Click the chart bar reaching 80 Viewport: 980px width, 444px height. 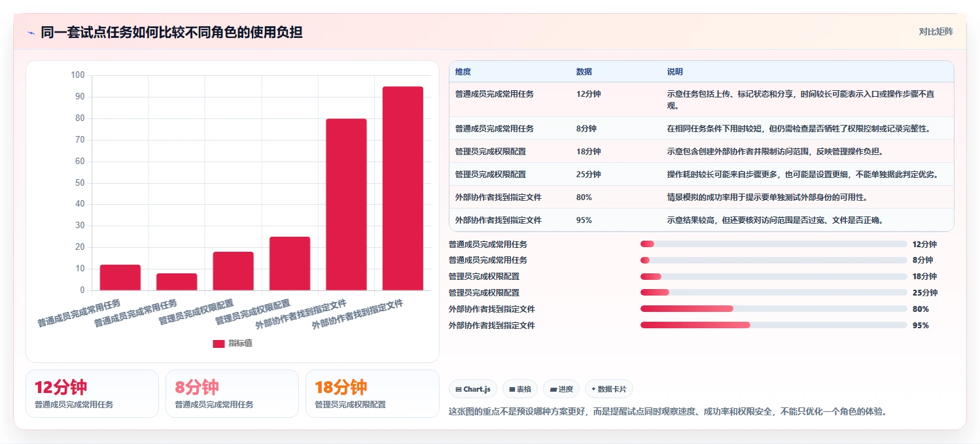[x=346, y=205]
